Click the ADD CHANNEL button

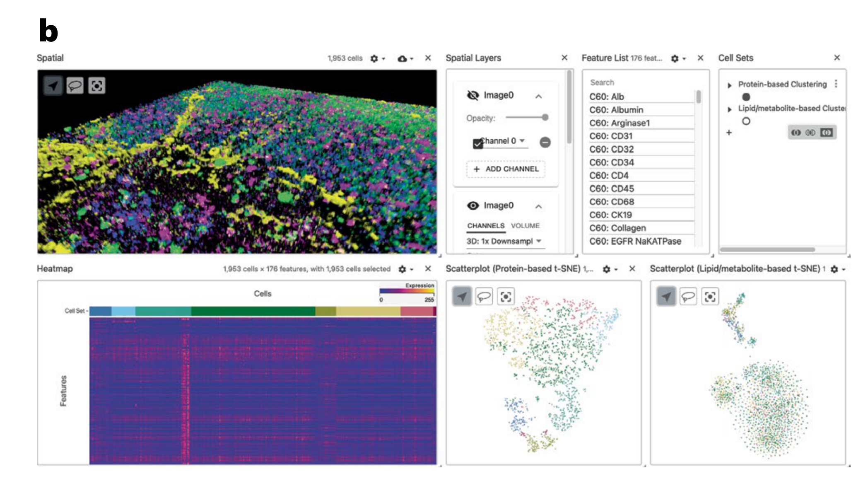pyautogui.click(x=506, y=169)
